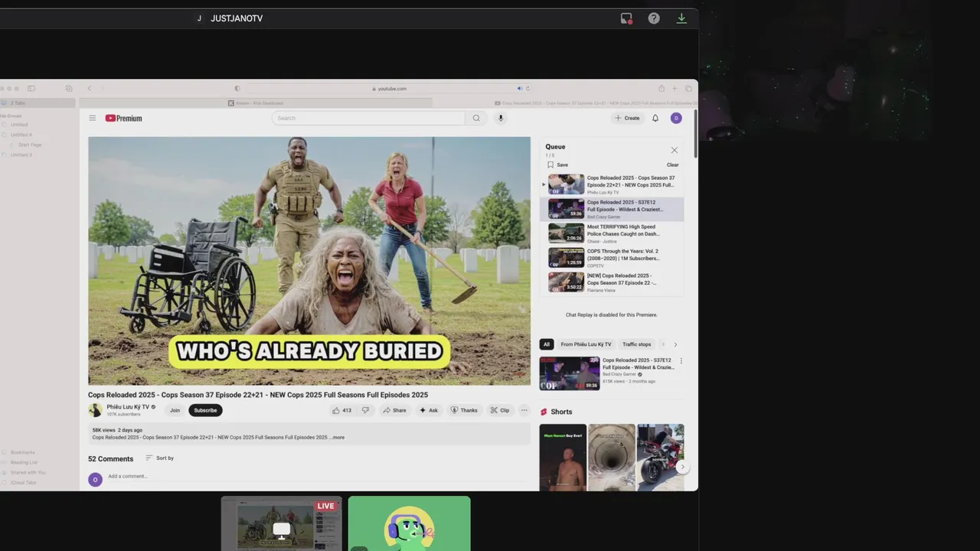
Task: Clear the queue
Action: (672, 165)
